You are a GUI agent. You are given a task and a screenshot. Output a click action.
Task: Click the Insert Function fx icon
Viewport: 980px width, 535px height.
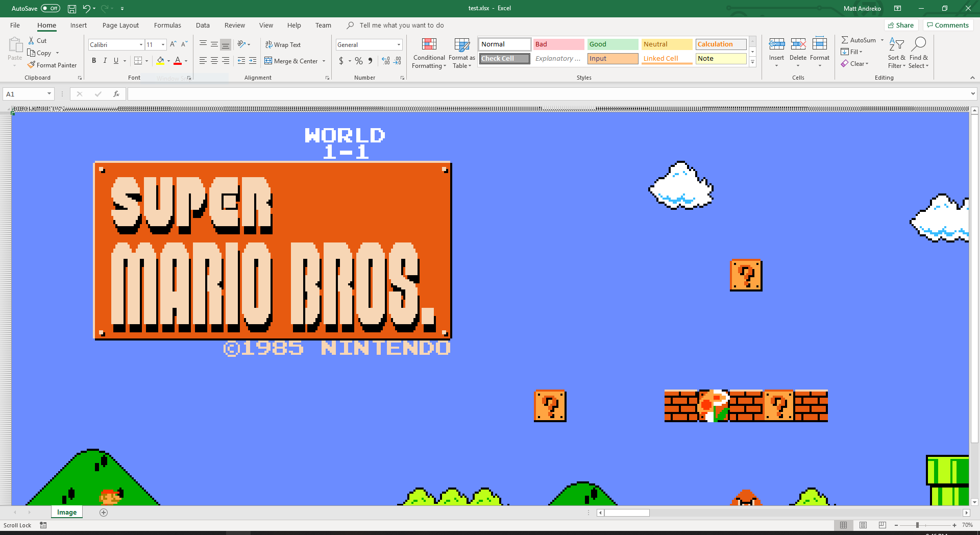116,94
